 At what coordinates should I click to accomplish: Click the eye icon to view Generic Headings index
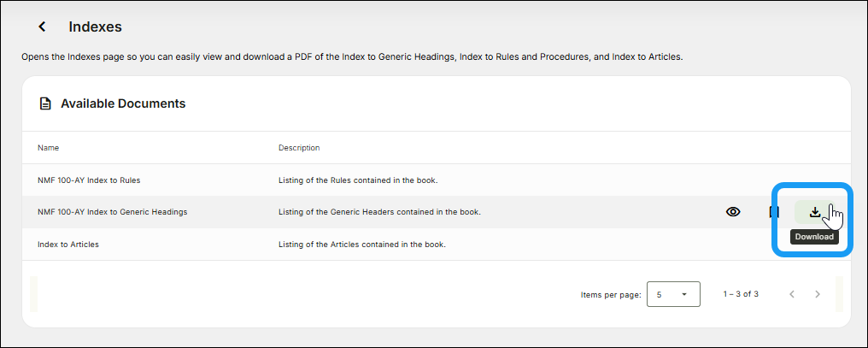click(733, 212)
